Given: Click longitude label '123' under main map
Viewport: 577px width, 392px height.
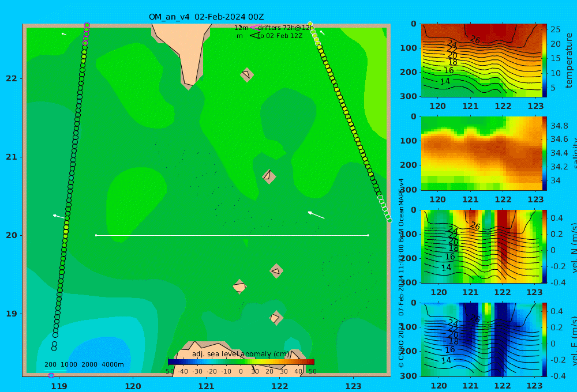Looking at the screenshot, I should pyautogui.click(x=354, y=386).
